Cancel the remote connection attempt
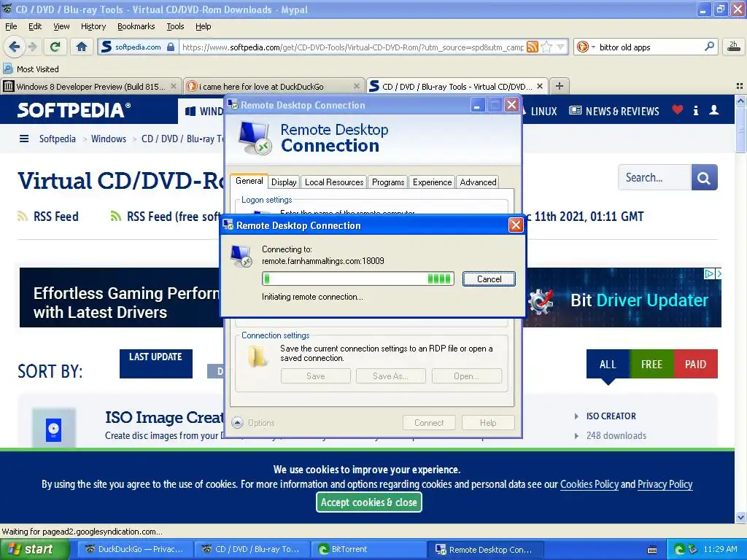Screen dimensions: 747x560 click(489, 279)
